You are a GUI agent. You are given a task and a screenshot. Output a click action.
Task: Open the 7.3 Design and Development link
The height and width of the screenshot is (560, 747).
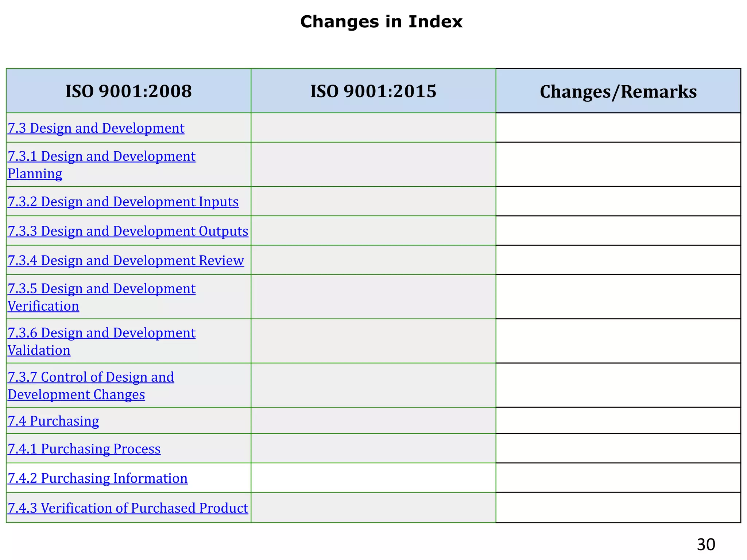click(x=96, y=128)
